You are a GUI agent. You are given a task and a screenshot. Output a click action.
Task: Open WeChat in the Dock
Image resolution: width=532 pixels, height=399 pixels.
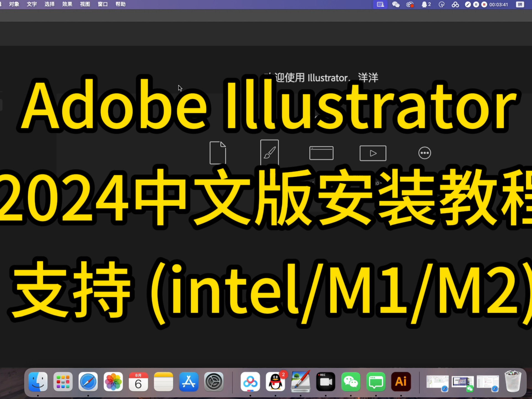(351, 382)
